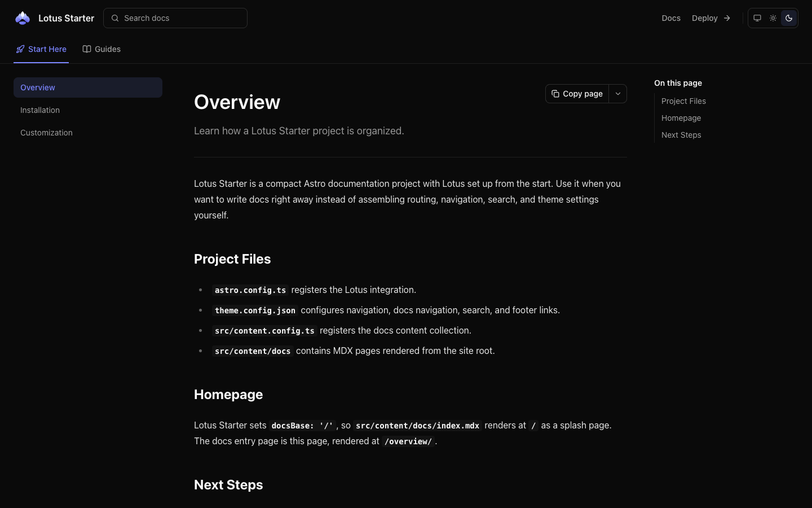Image resolution: width=812 pixels, height=508 pixels.
Task: Jump to Project Files in page outline
Action: point(683,101)
